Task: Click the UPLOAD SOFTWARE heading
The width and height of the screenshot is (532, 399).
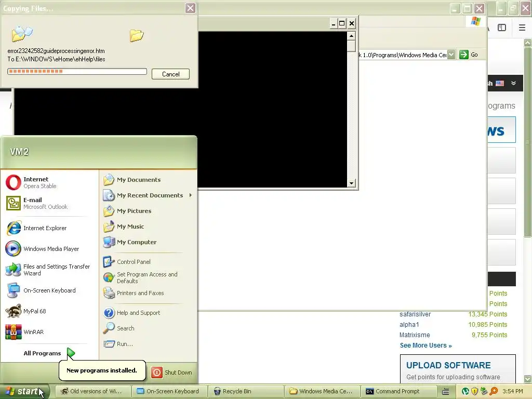Action: point(448,365)
